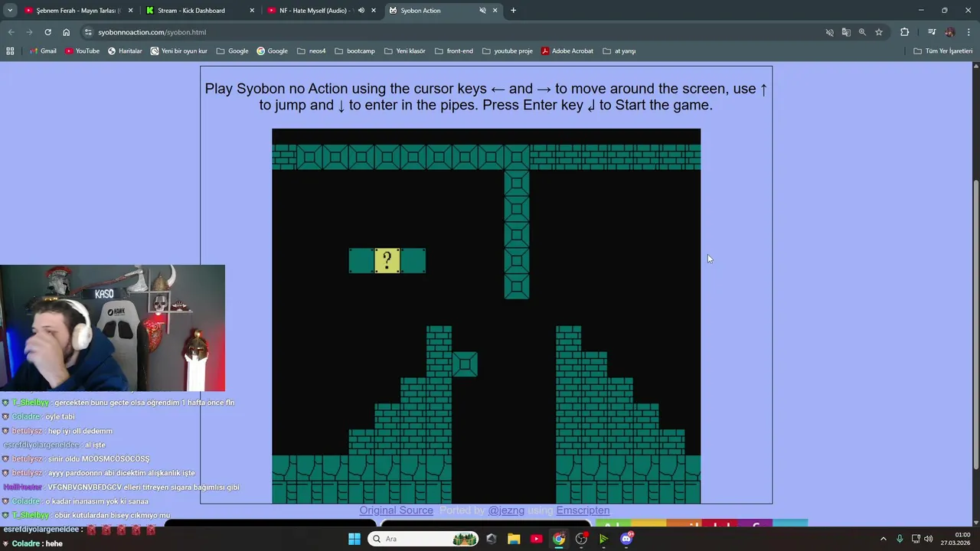Click the taskbar Ara search box
The height and width of the screenshot is (551, 980).
(423, 539)
